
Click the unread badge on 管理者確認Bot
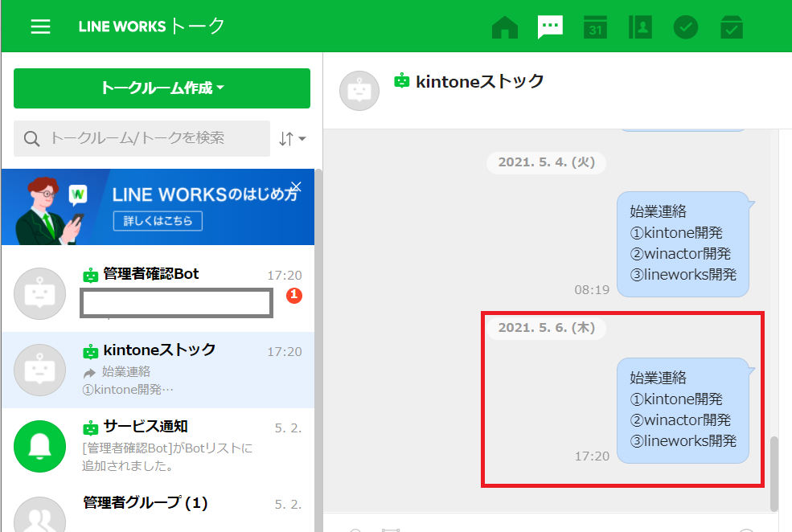[x=294, y=295]
